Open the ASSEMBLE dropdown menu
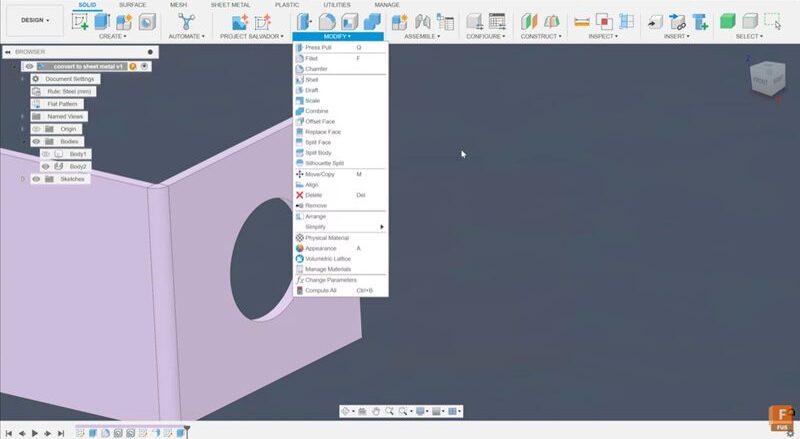 421,36
